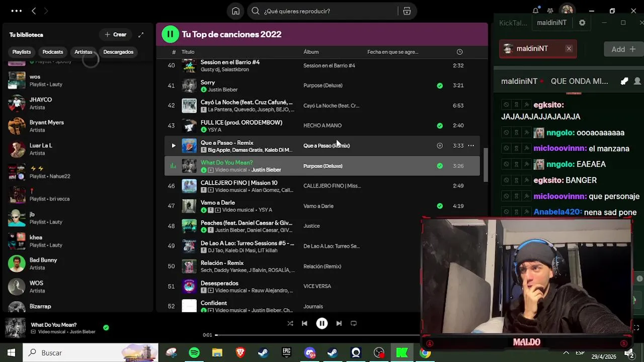This screenshot has width=644, height=362.
Task: Open Luar La L artist in library
Action: (78, 149)
